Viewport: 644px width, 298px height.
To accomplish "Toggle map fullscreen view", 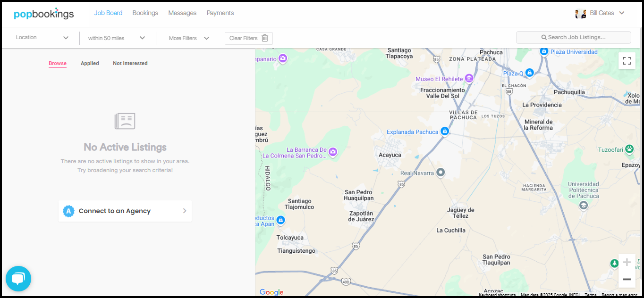I will pos(627,60).
